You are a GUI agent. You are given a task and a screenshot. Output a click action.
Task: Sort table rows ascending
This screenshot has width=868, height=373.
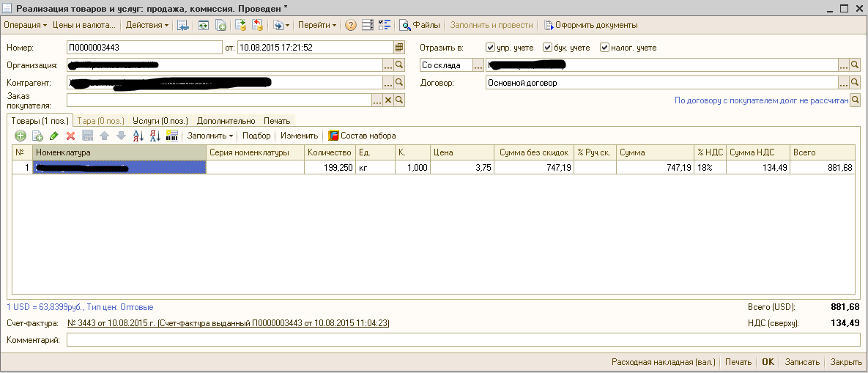[x=138, y=136]
